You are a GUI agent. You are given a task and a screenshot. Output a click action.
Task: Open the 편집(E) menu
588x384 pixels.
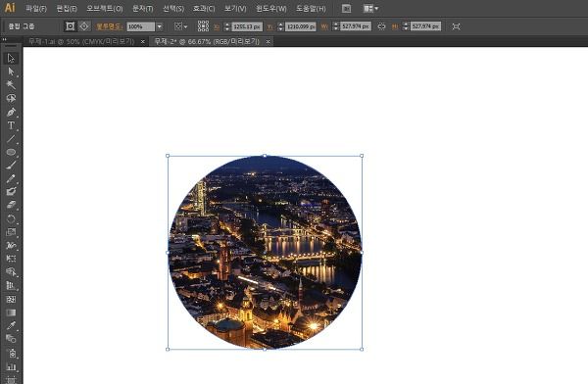pos(67,8)
